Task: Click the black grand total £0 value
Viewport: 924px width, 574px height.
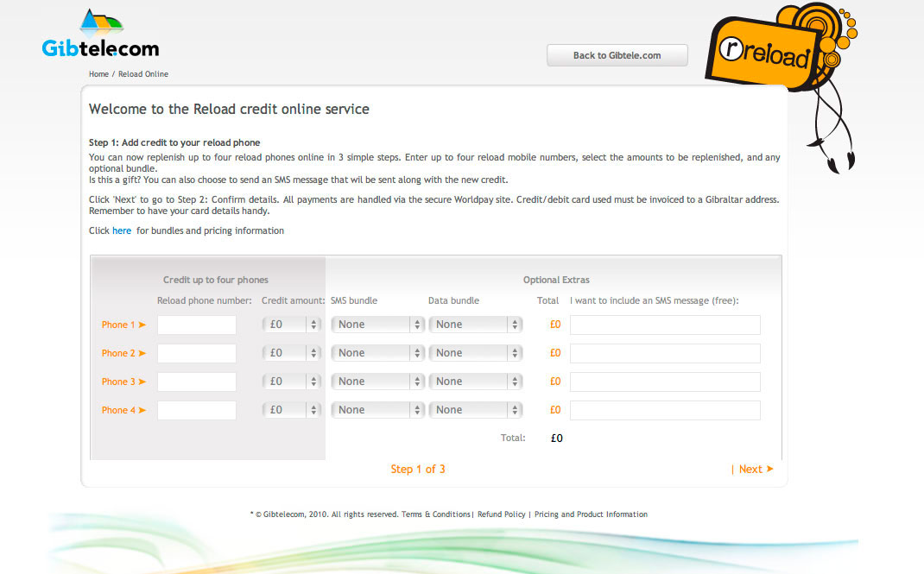Action: 557,438
